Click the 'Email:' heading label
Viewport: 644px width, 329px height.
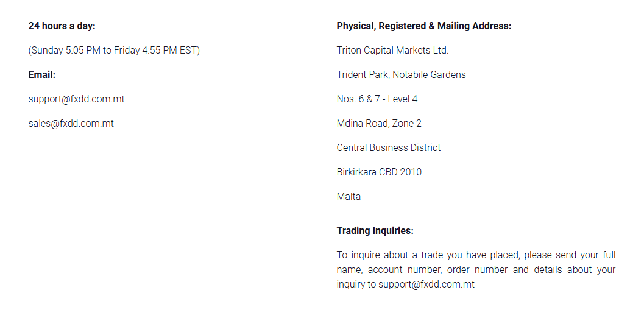[42, 75]
